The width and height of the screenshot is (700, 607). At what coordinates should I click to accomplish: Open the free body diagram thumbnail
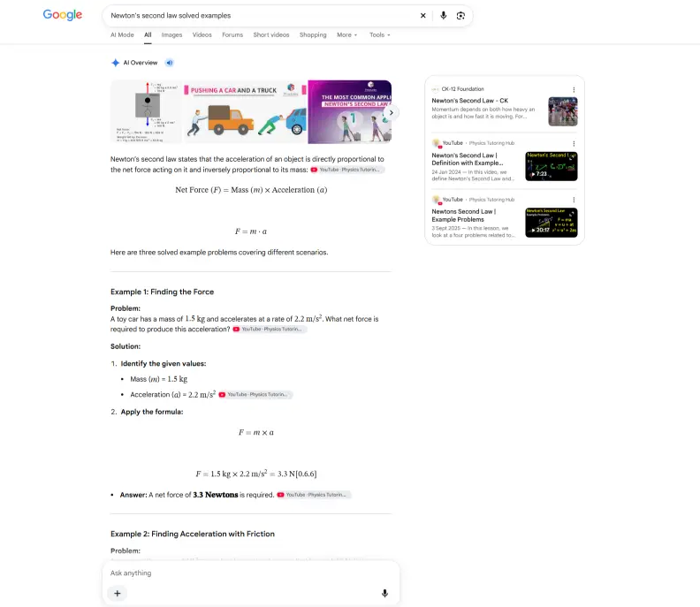click(147, 112)
